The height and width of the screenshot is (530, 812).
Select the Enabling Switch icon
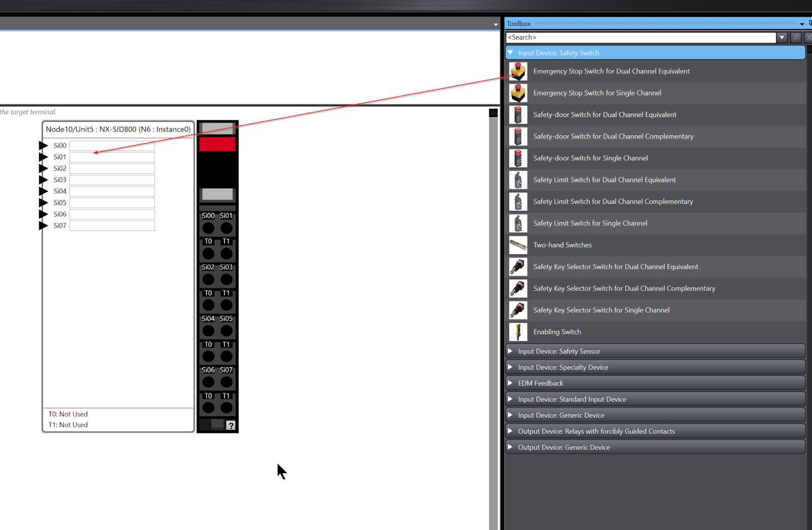[518, 332]
